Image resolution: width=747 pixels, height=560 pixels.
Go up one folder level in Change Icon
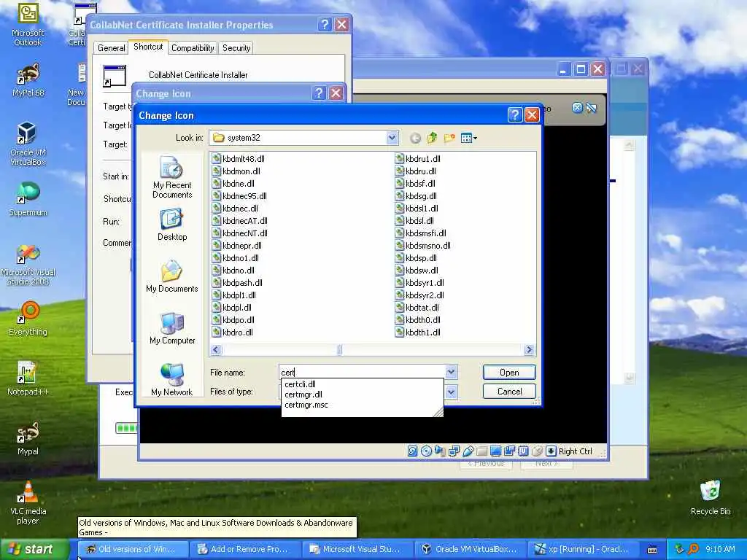(x=432, y=138)
